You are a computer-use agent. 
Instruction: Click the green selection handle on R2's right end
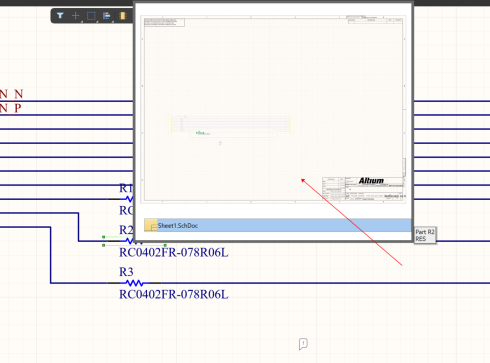(165, 245)
